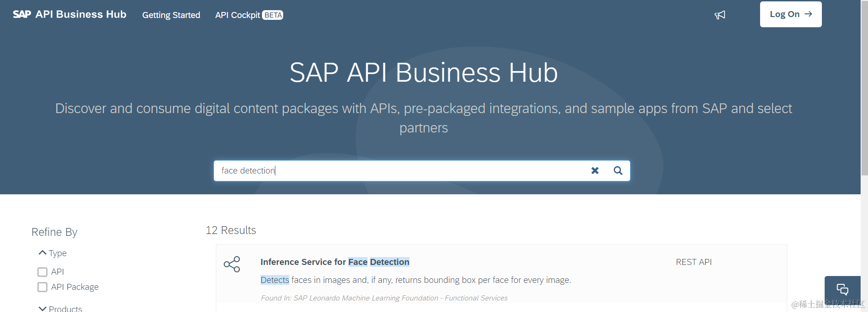Open the API Cockpit menu item
Viewport: 868px width, 312px height.
tap(238, 15)
